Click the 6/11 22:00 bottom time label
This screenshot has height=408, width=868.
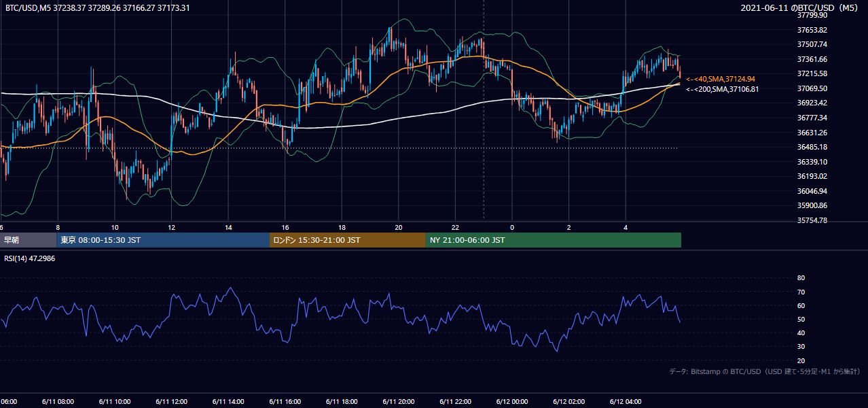[x=455, y=402]
